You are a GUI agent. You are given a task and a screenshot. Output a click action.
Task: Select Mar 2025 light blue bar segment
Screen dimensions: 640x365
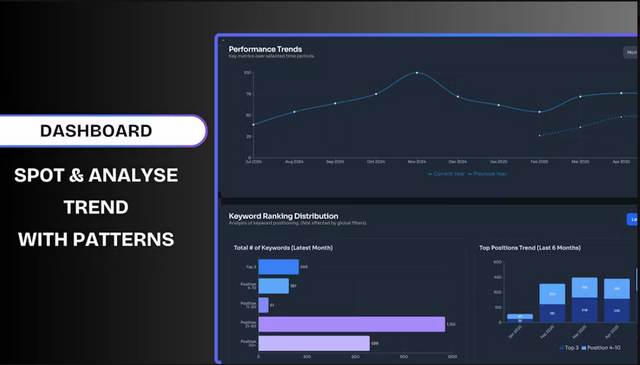click(584, 288)
